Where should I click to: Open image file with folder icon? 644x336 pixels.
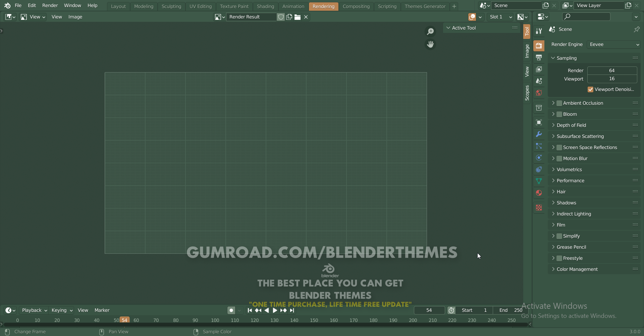298,17
